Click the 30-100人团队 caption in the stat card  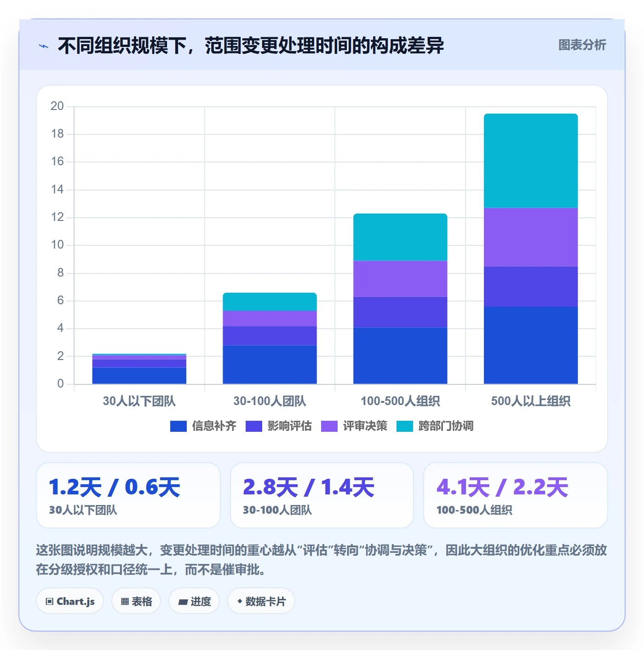pos(277,510)
